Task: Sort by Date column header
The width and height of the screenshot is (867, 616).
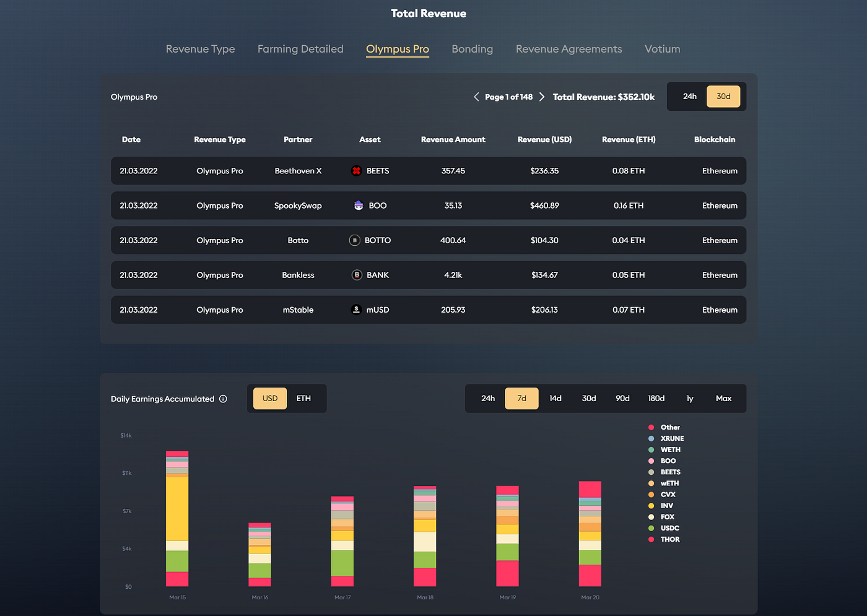Action: 131,139
